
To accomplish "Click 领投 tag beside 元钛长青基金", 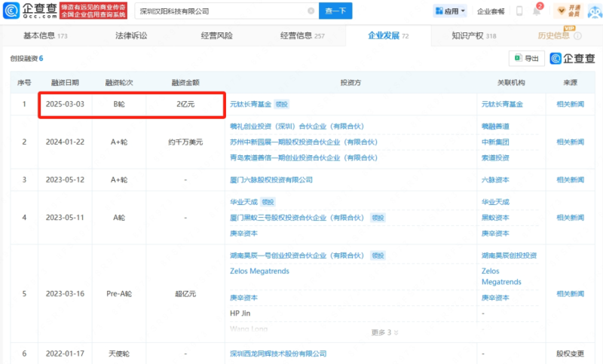I will 281,104.
